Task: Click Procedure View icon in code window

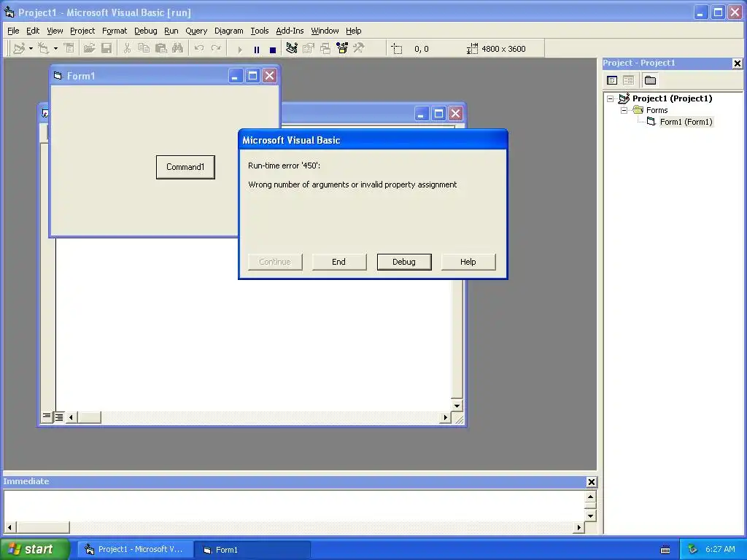Action: 46,417
